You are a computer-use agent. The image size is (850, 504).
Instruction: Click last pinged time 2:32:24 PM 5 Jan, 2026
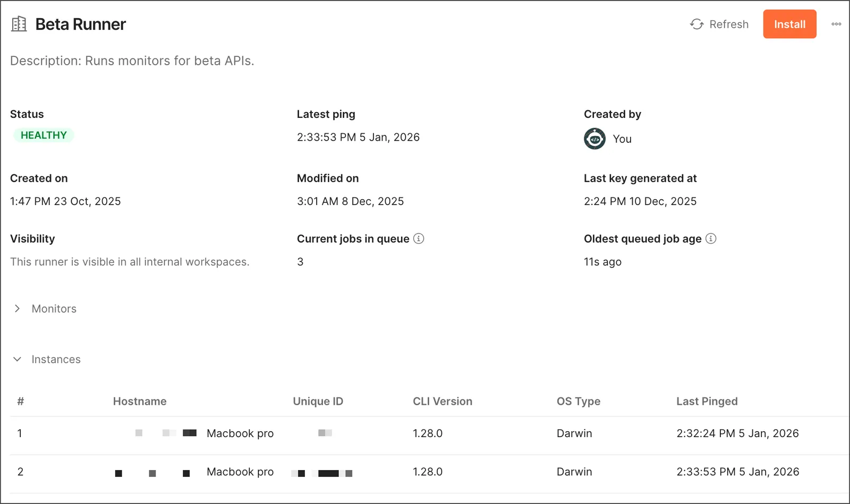[737, 433]
